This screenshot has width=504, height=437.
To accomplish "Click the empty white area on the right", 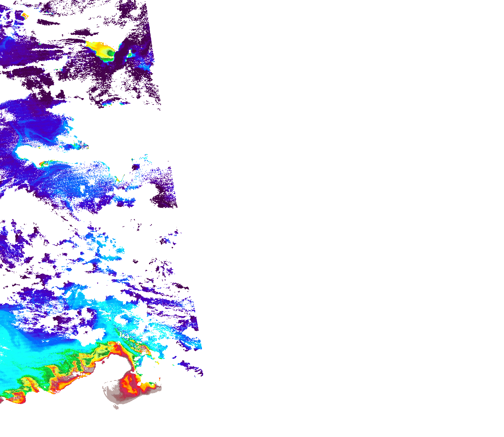I will pyautogui.click(x=336, y=214).
